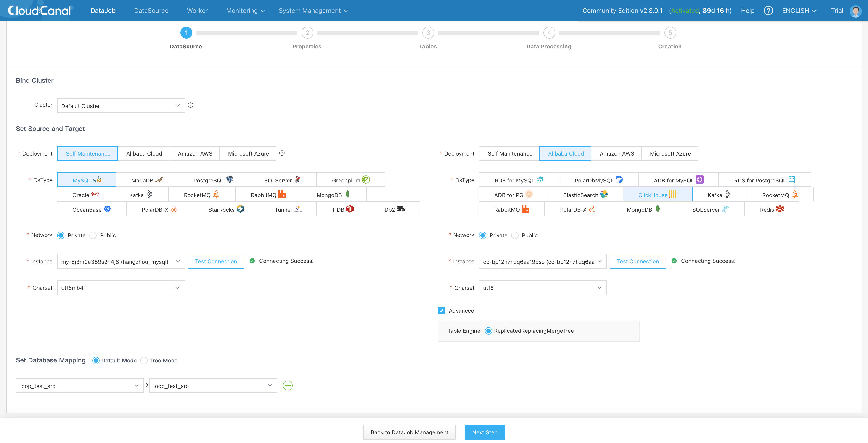The image size is (868, 443).
Task: Select PolarDbMySQL target DsType
Action: (598, 180)
